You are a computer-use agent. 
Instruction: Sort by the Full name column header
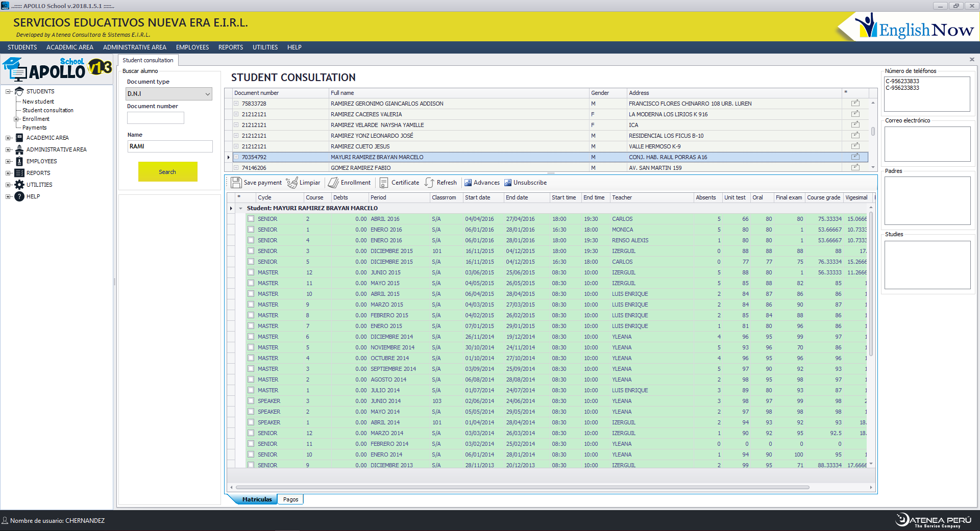[x=459, y=93]
